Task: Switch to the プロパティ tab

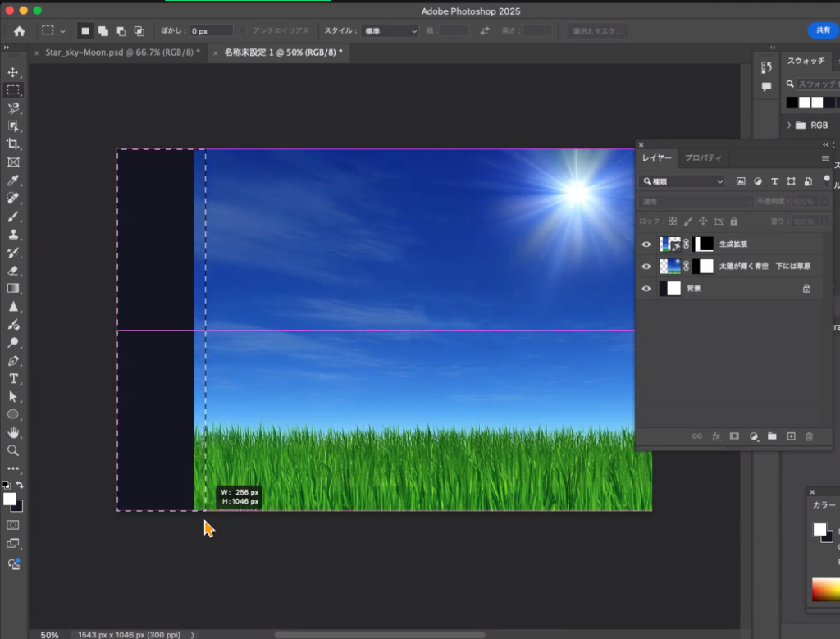Action: 702,157
